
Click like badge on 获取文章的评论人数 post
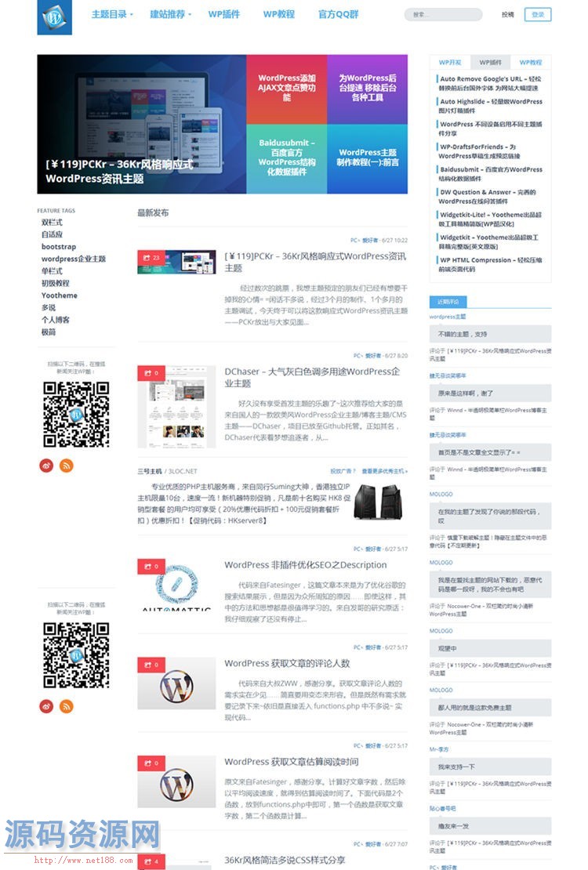(151, 665)
